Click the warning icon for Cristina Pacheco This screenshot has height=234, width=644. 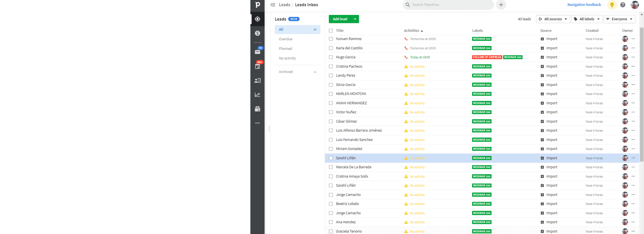[x=406, y=67]
